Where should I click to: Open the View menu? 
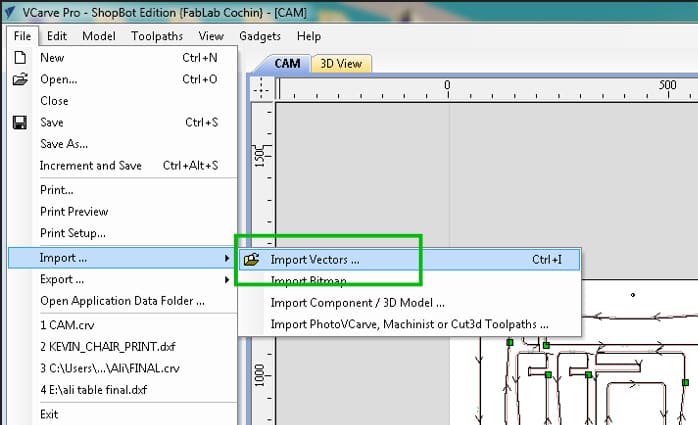pos(211,36)
